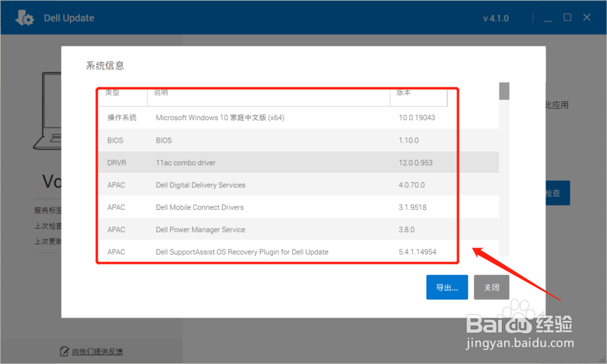Click the v 4.1.0 version label
The height and width of the screenshot is (364, 607).
tap(496, 18)
